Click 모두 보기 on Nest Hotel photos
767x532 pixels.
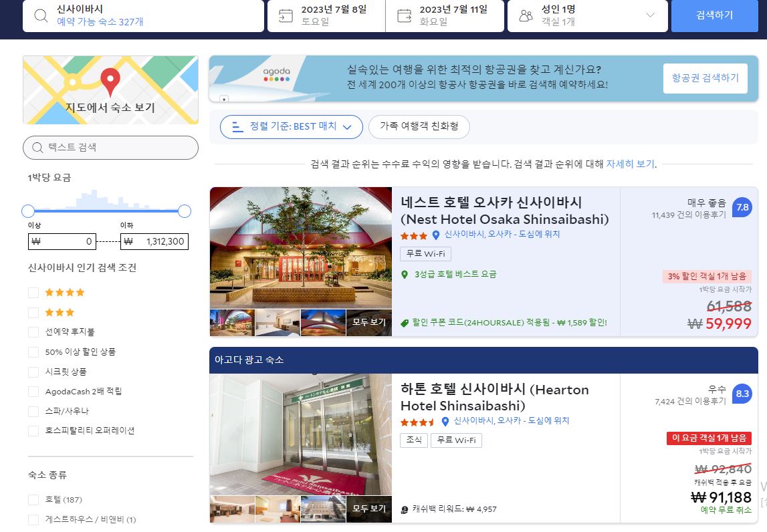pyautogui.click(x=369, y=323)
